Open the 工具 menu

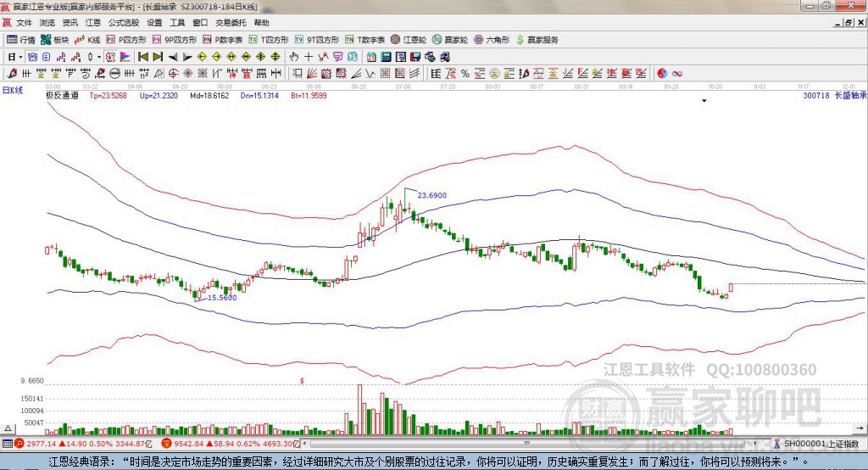177,23
